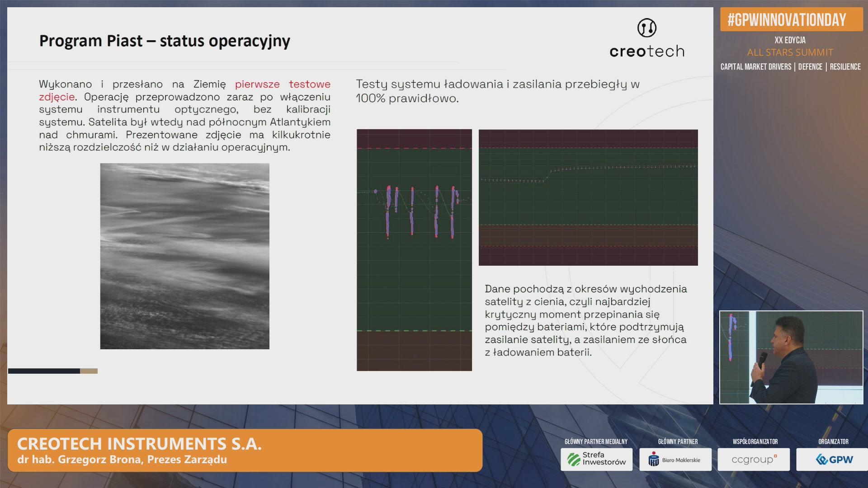Click the Strefa Inwestorów logo
The width and height of the screenshot is (868, 488).
point(596,459)
